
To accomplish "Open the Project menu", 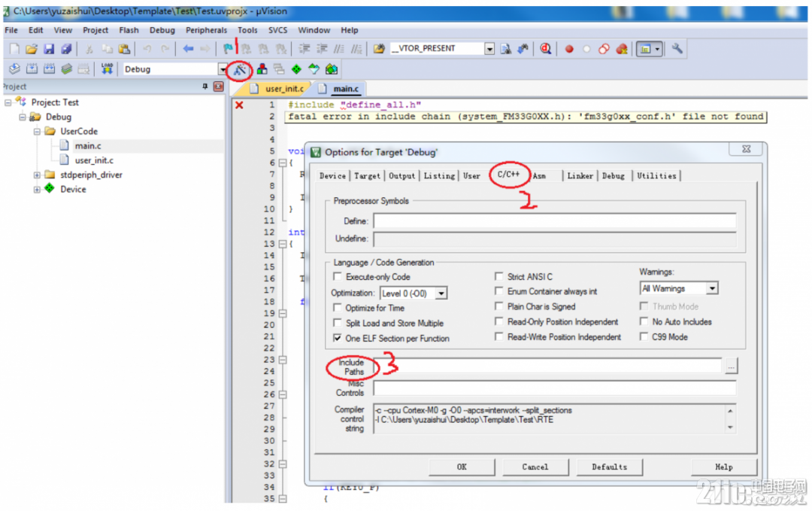I will pyautogui.click(x=95, y=30).
